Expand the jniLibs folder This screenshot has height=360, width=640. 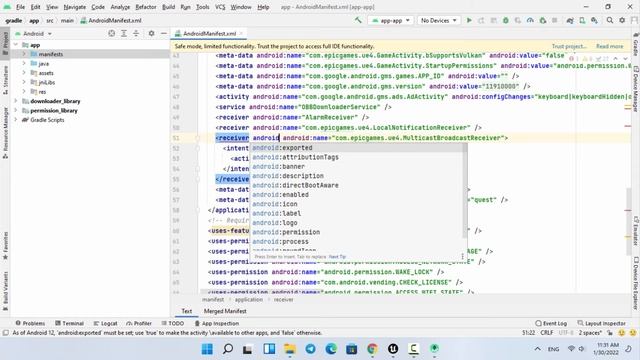[x=24, y=82]
